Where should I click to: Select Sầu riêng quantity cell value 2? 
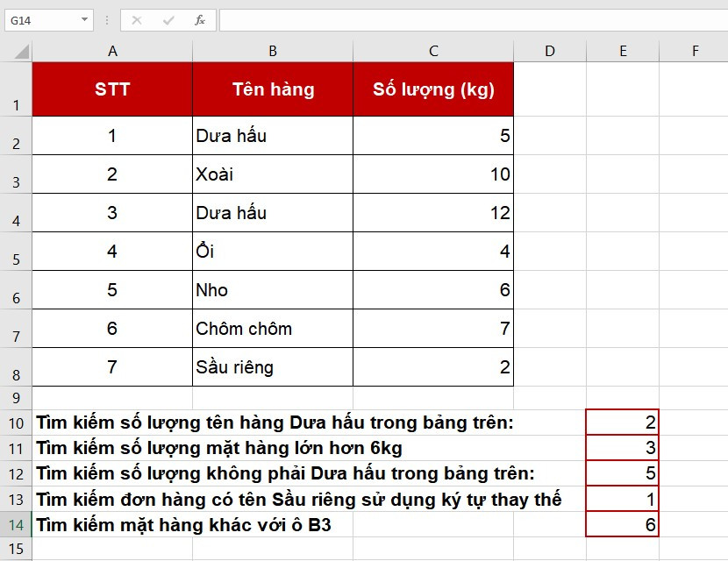433,366
